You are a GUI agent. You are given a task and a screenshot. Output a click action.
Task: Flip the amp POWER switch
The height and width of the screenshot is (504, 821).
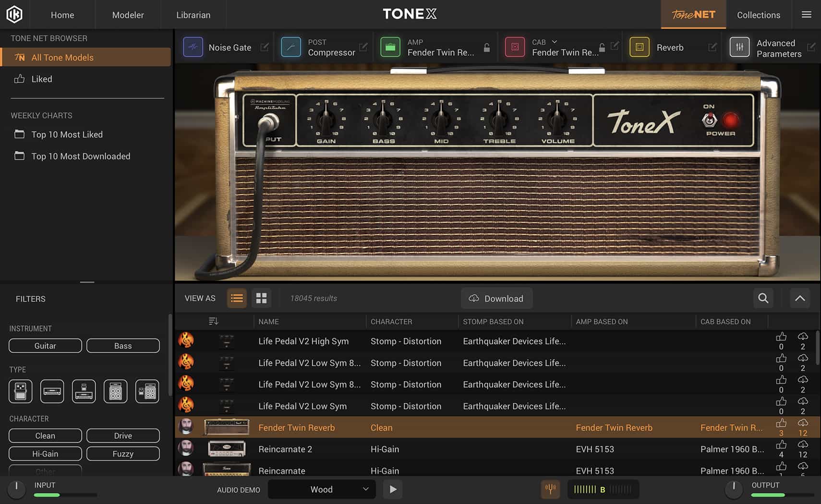(709, 120)
